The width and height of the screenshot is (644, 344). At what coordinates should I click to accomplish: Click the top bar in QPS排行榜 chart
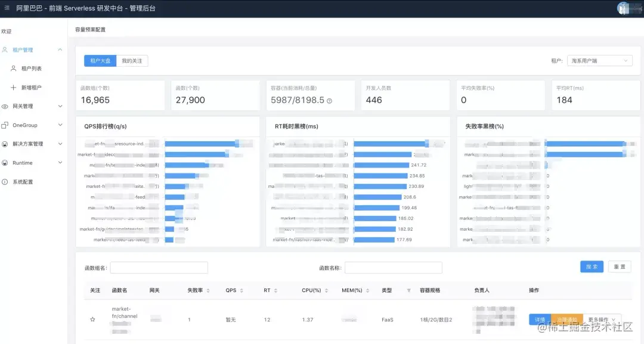click(x=202, y=144)
